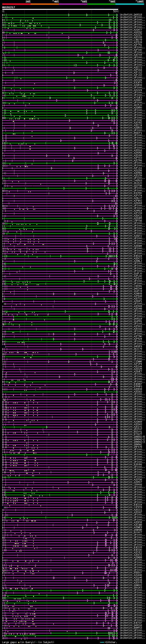Click the cyan ~100% identity legend bar

130,4
